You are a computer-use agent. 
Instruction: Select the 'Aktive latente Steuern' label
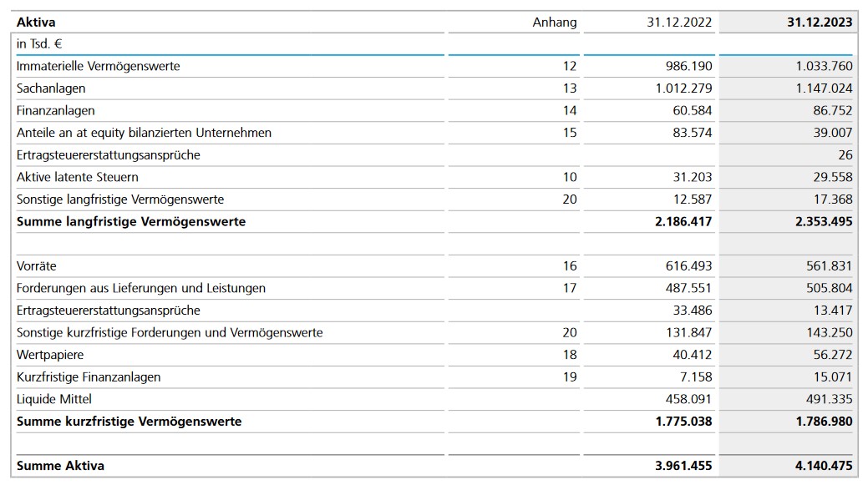(78, 177)
